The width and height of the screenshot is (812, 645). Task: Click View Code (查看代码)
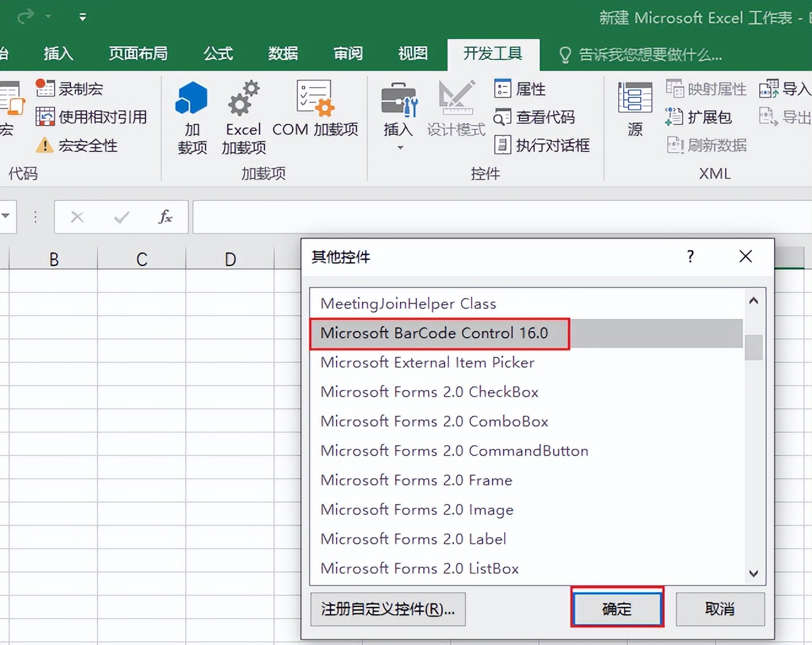coord(534,116)
